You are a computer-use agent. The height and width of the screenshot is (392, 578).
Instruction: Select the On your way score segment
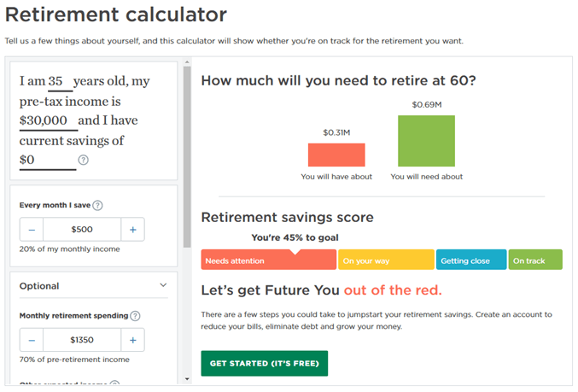pos(386,260)
